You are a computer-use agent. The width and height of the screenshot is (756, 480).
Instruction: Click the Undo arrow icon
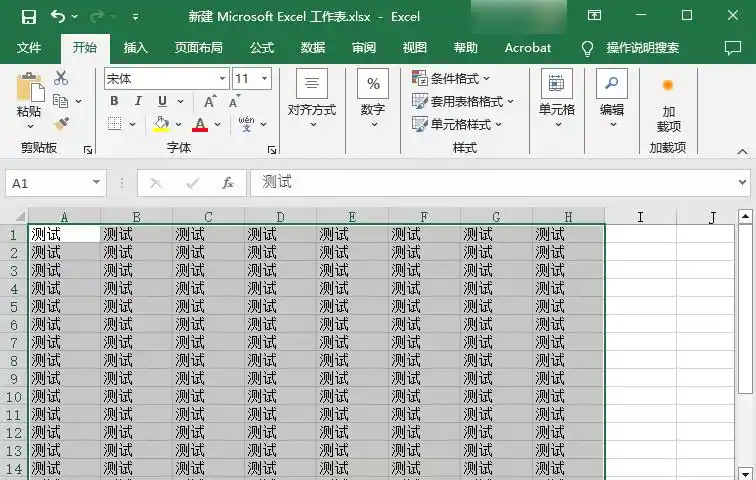pos(58,17)
